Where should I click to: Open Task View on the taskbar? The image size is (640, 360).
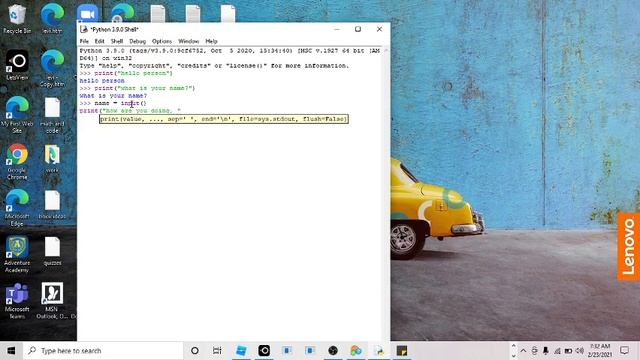[x=217, y=351]
